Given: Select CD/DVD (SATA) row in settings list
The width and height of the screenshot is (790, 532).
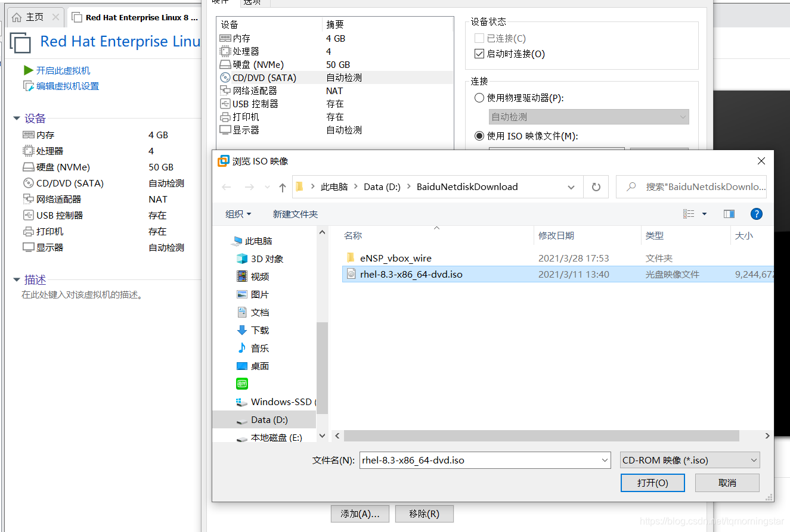Looking at the screenshot, I should click(335, 77).
